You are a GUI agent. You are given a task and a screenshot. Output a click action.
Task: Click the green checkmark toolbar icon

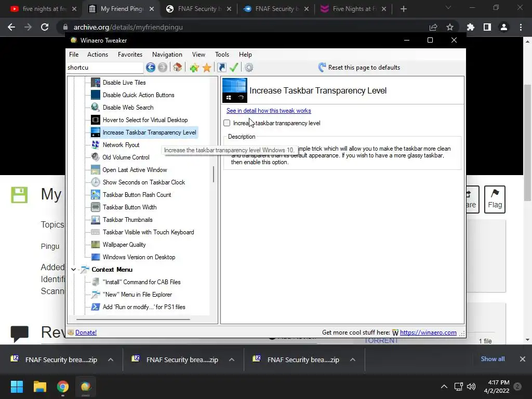coord(234,68)
